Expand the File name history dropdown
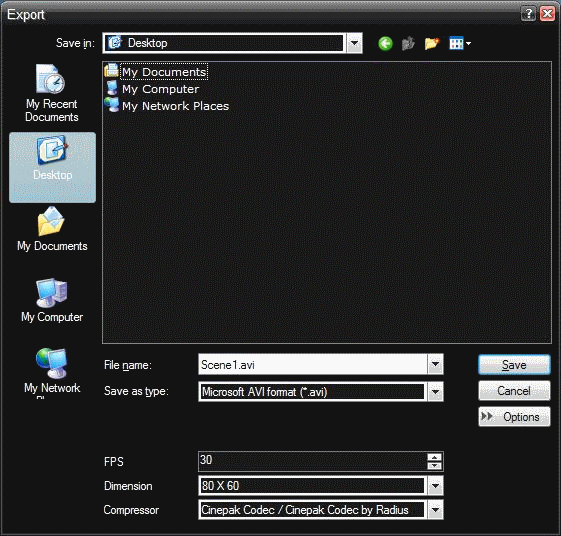The width and height of the screenshot is (561, 536). [435, 364]
